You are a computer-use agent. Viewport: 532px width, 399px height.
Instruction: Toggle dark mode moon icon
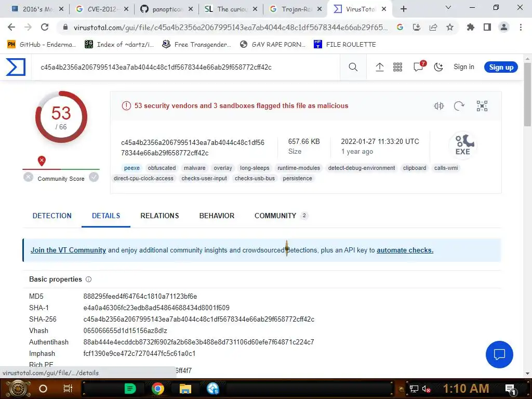tap(438, 67)
